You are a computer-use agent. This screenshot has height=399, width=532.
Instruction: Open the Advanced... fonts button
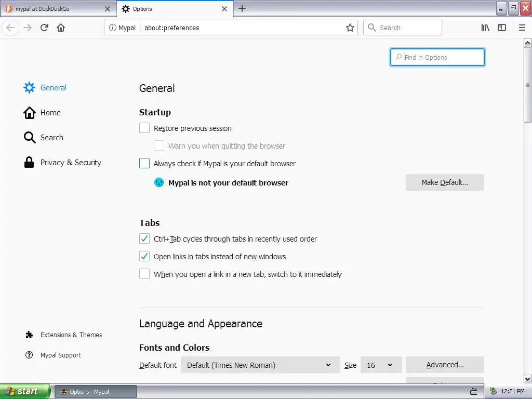[x=445, y=365]
